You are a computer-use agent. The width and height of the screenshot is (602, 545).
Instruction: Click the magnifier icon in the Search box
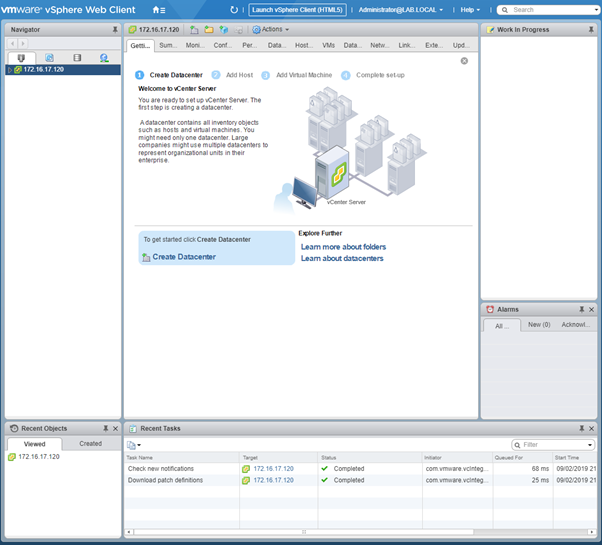[505, 10]
